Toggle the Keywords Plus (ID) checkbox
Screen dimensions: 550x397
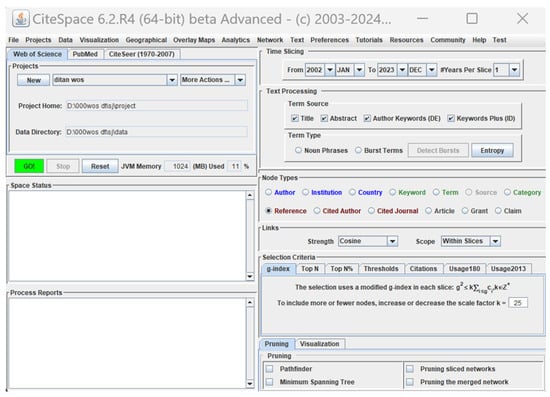pos(451,119)
